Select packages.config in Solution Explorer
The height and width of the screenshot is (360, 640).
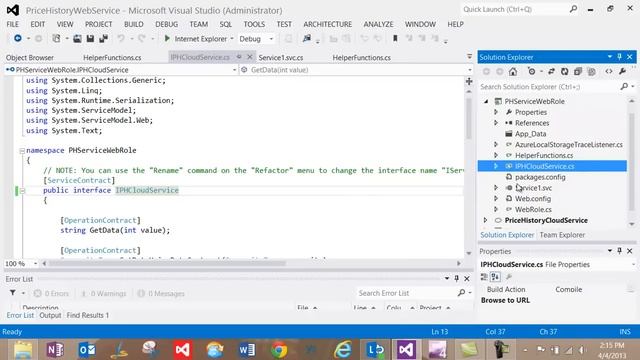click(540, 177)
